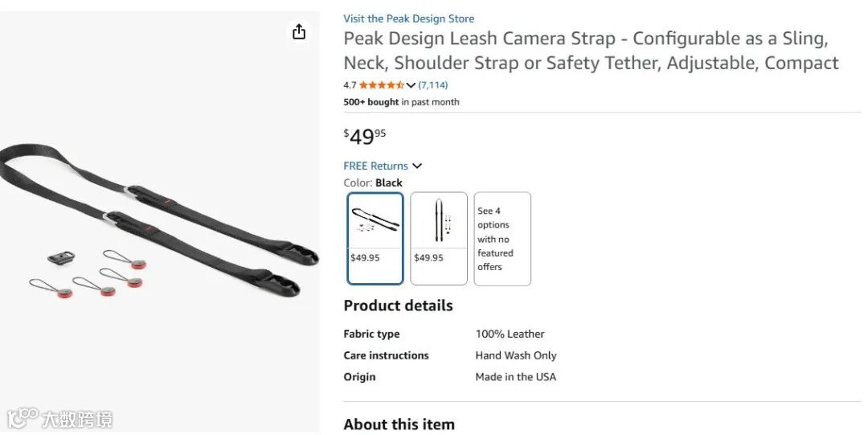Select the first Black strap color swatch
The image size is (868, 435).
(375, 238)
